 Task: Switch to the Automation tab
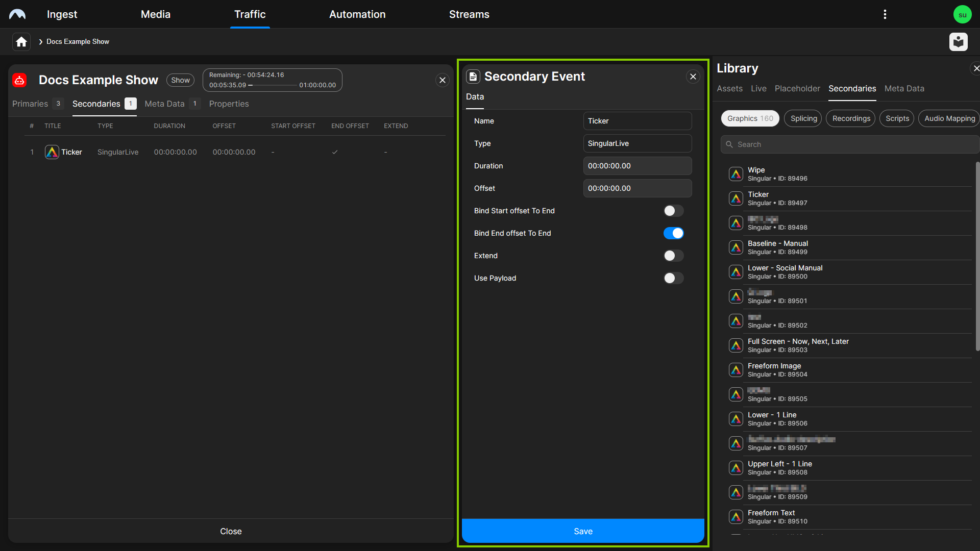pyautogui.click(x=357, y=14)
